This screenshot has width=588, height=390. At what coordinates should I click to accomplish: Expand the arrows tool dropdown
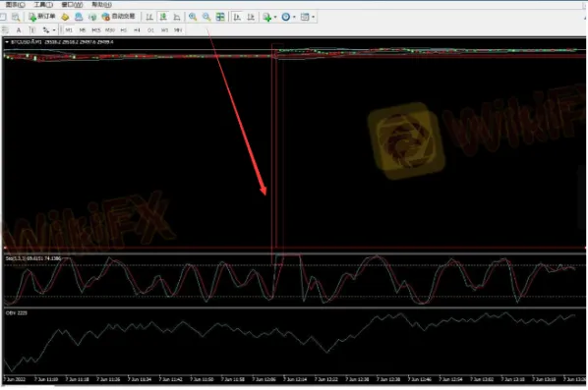(x=54, y=30)
